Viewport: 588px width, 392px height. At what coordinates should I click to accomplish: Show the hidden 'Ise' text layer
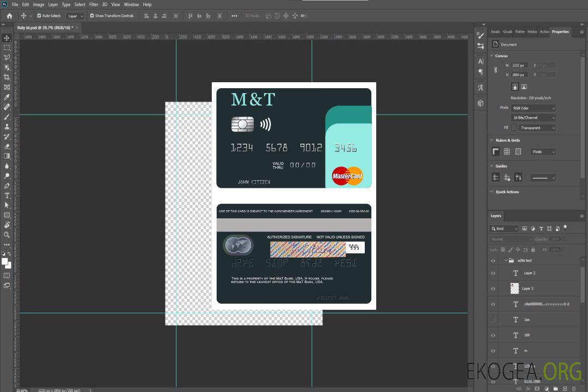click(493, 320)
